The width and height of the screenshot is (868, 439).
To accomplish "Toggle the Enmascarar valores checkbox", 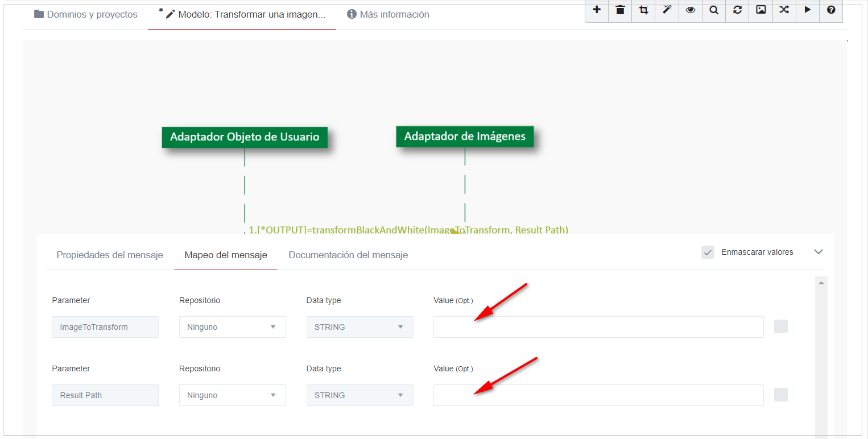I will [x=708, y=252].
